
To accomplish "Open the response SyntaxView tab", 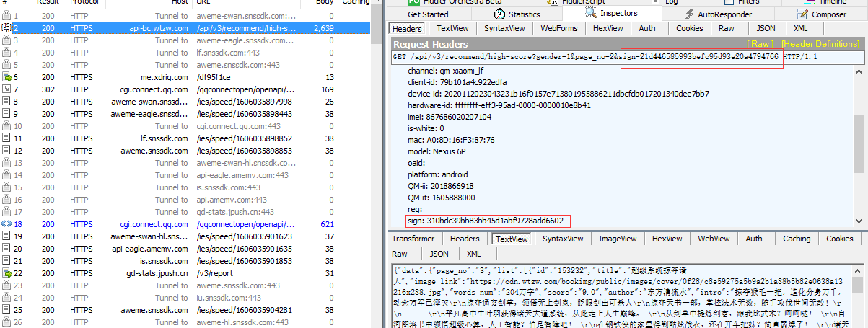I will tap(563, 239).
